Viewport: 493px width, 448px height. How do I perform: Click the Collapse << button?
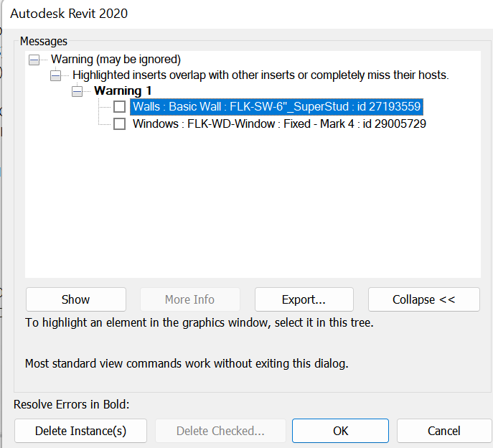click(424, 299)
